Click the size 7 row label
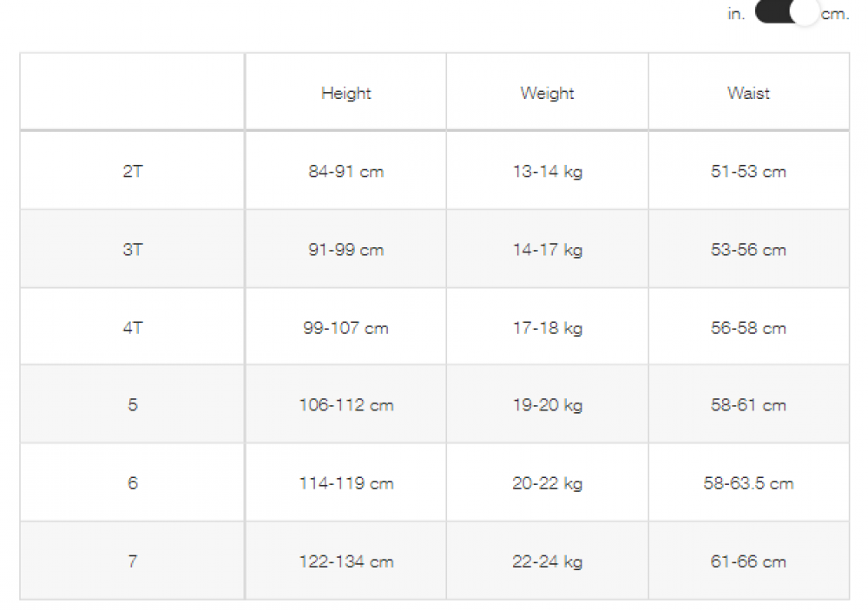This screenshot has width=868, height=610. (x=132, y=561)
